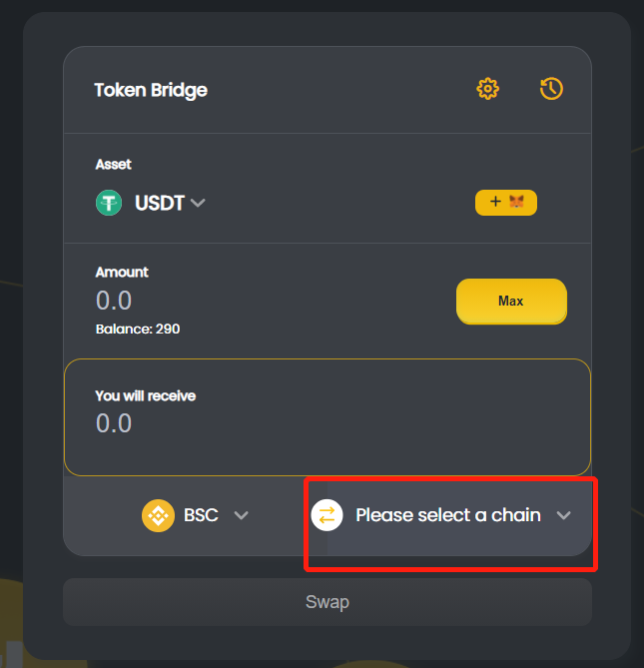Open Please select a chain dropdown
Viewport: 644px width, 668px height.
pyautogui.click(x=441, y=515)
